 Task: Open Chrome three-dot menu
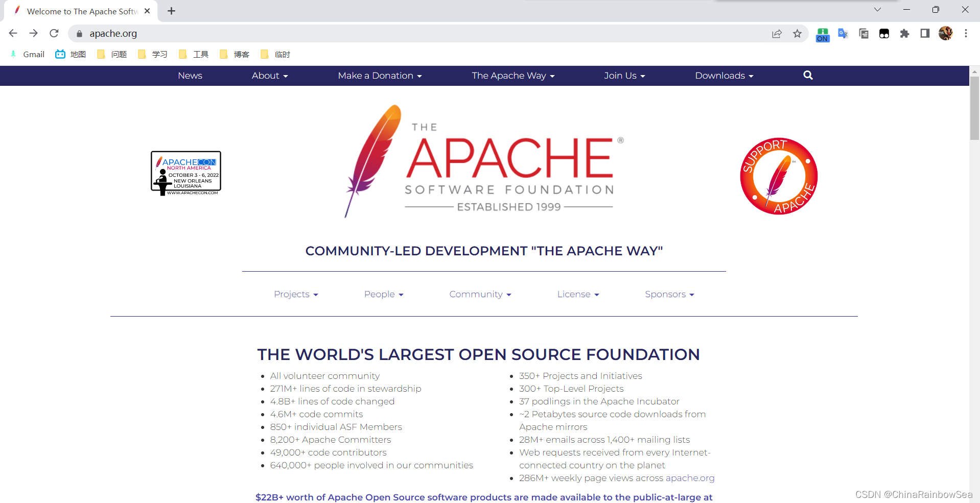point(966,33)
